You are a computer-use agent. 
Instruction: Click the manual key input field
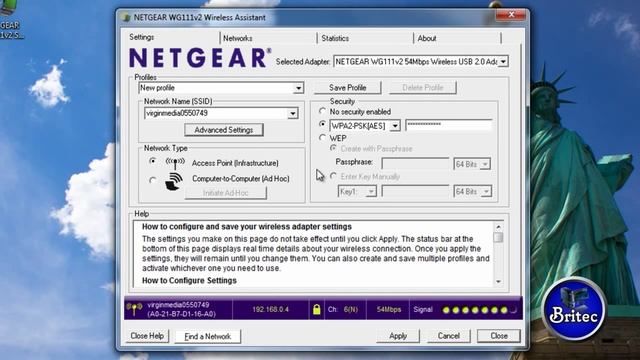click(415, 191)
